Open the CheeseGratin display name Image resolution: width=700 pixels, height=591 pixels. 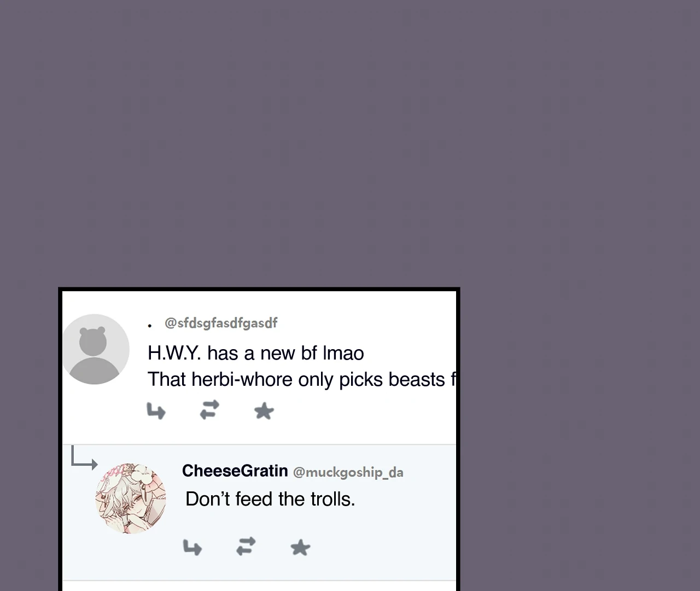(235, 471)
